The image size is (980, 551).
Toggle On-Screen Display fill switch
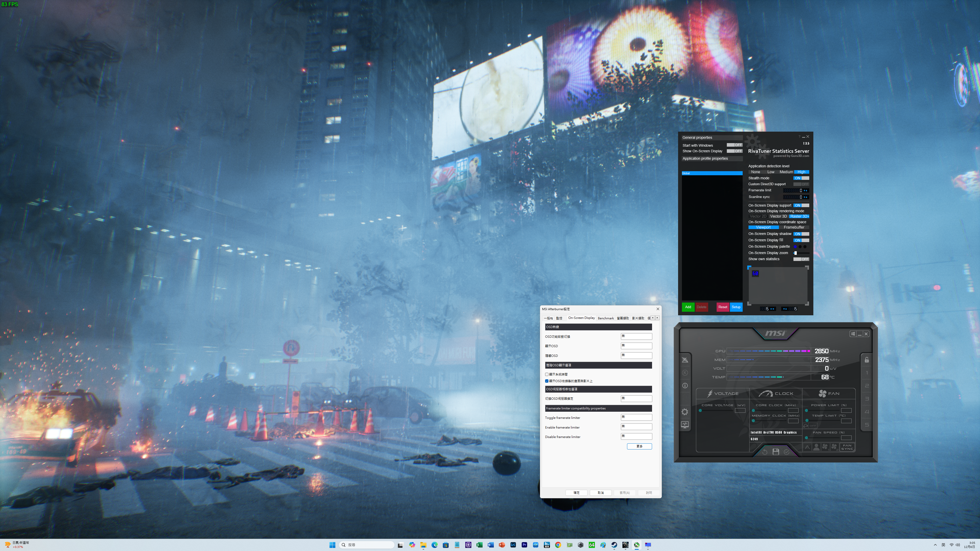click(801, 240)
